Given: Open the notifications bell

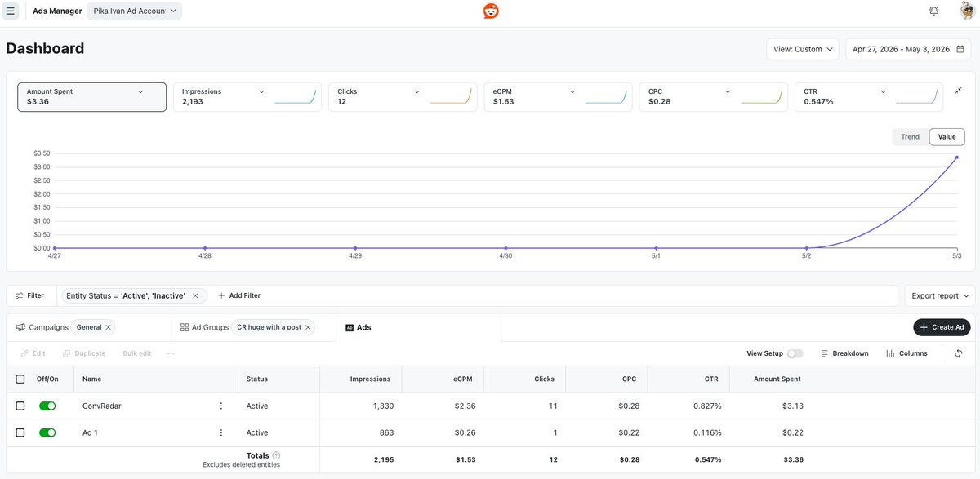Looking at the screenshot, I should coord(933,11).
